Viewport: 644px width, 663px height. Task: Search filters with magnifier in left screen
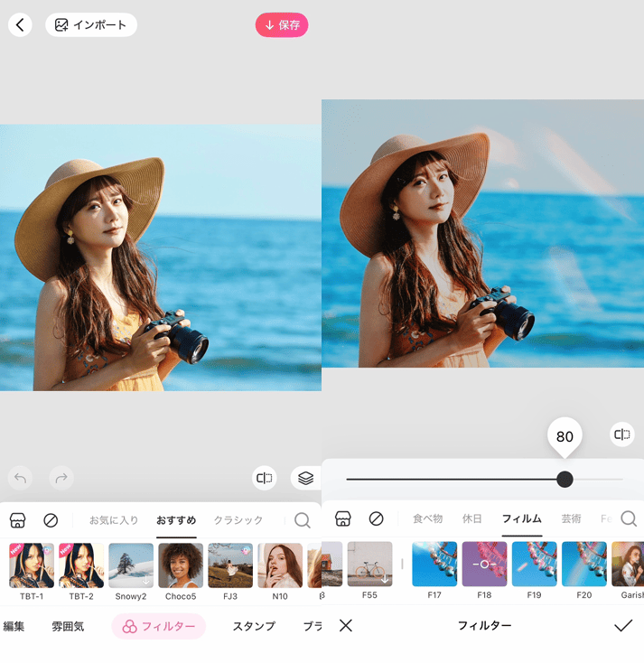coord(303,520)
